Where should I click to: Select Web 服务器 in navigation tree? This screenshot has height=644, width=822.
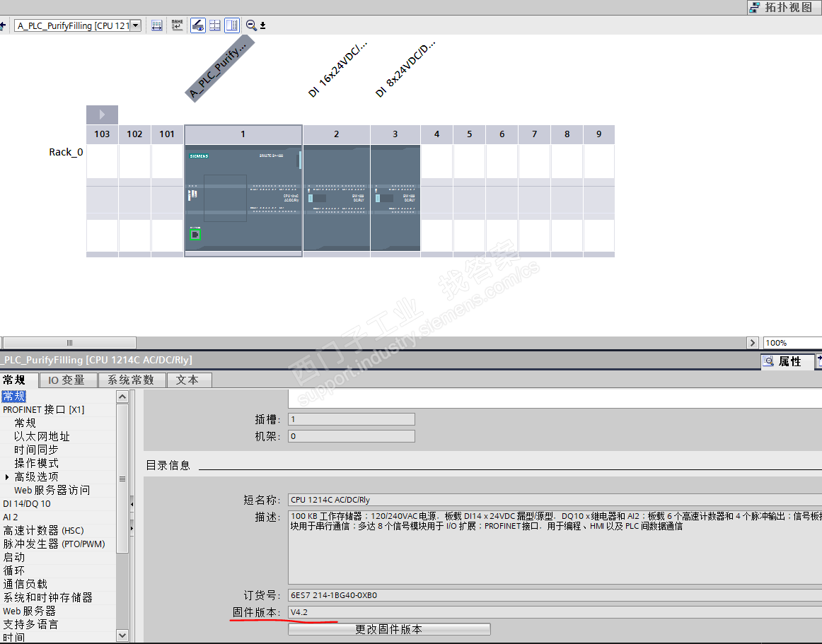[30, 611]
